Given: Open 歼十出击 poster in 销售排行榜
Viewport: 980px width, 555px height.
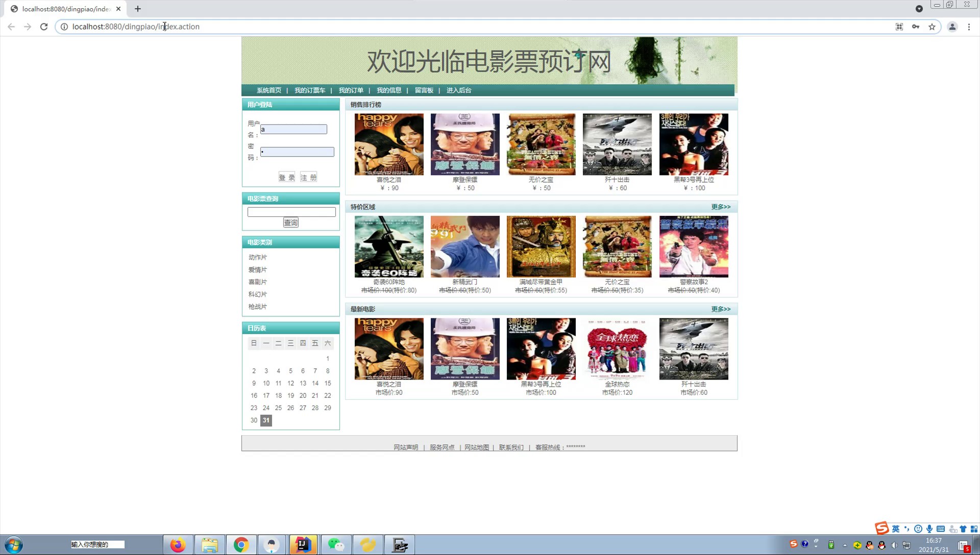Looking at the screenshot, I should click(617, 144).
